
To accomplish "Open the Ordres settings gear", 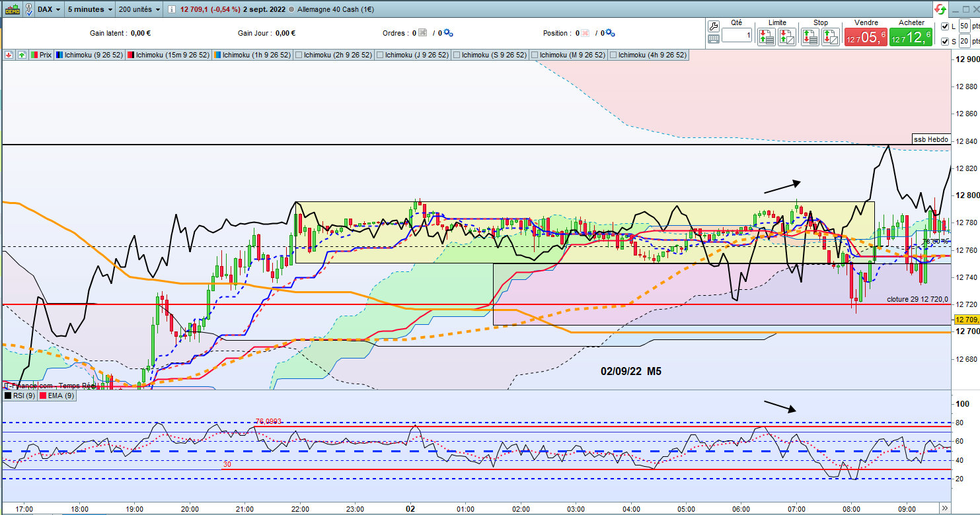I will [x=448, y=33].
